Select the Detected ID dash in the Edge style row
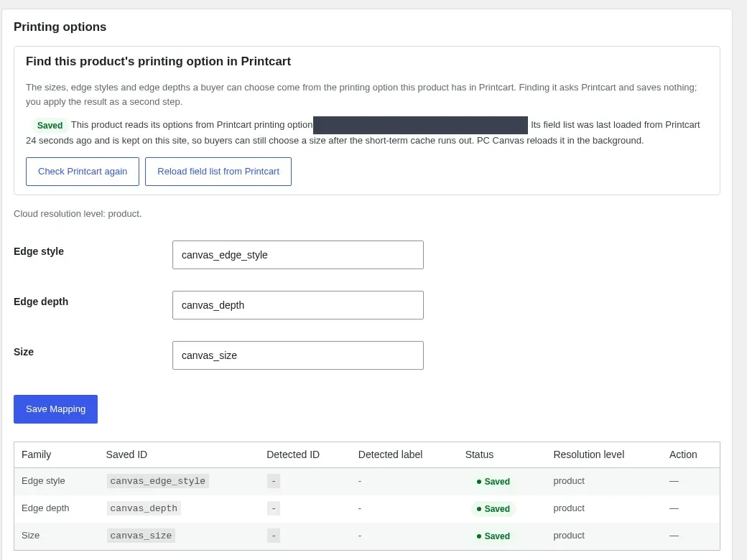Viewport: 747px width, 560px height. (274, 481)
